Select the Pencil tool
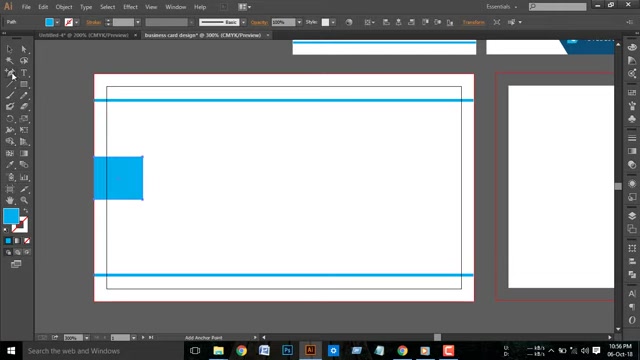The image size is (640, 360). (24, 96)
